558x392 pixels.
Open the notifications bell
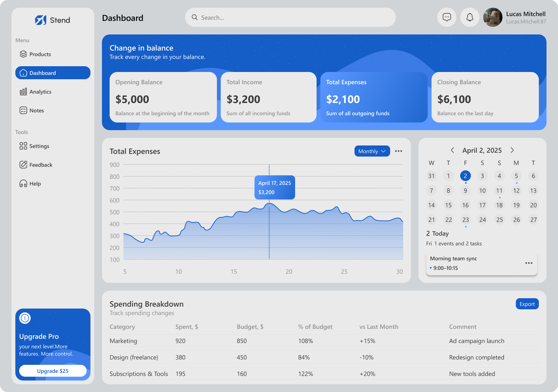(x=470, y=17)
